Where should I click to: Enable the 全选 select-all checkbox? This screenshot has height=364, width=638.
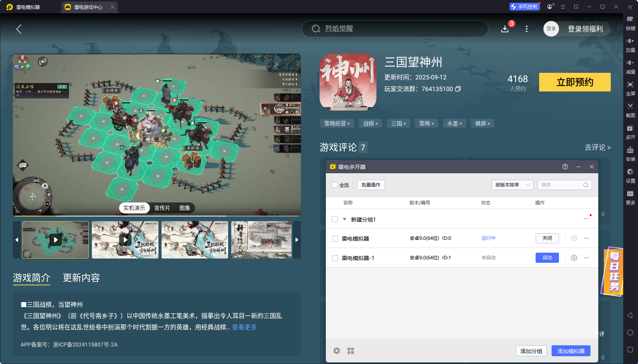(335, 185)
